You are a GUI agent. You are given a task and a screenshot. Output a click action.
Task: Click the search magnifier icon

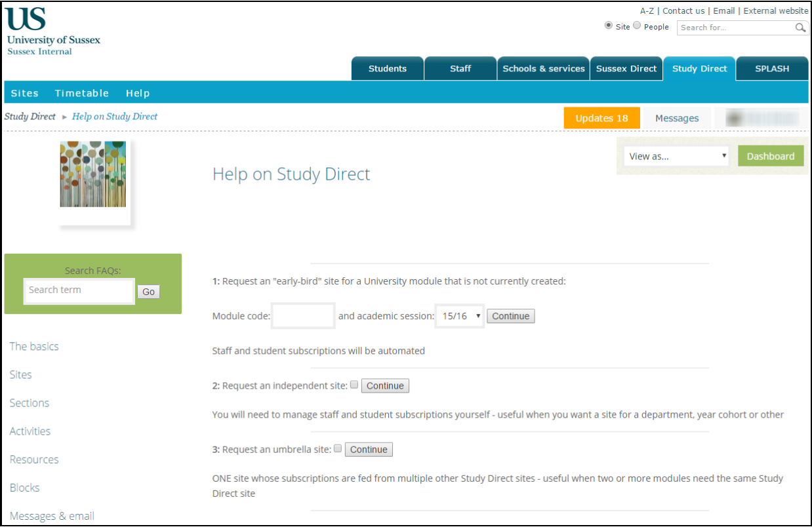click(x=800, y=28)
